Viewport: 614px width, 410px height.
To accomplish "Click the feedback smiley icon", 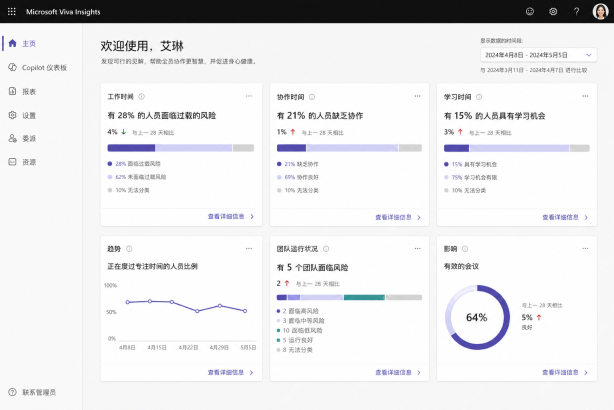I will point(530,12).
